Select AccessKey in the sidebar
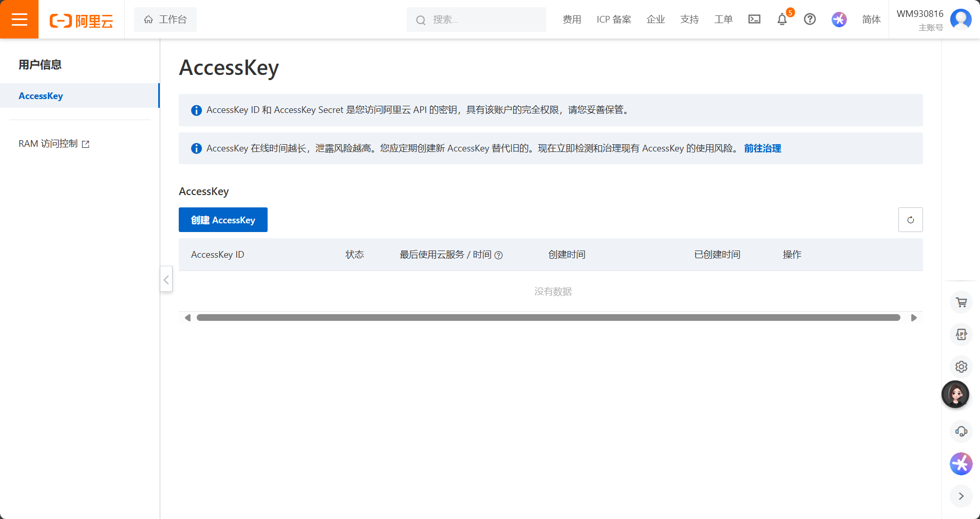The width and height of the screenshot is (980, 519). [x=41, y=96]
